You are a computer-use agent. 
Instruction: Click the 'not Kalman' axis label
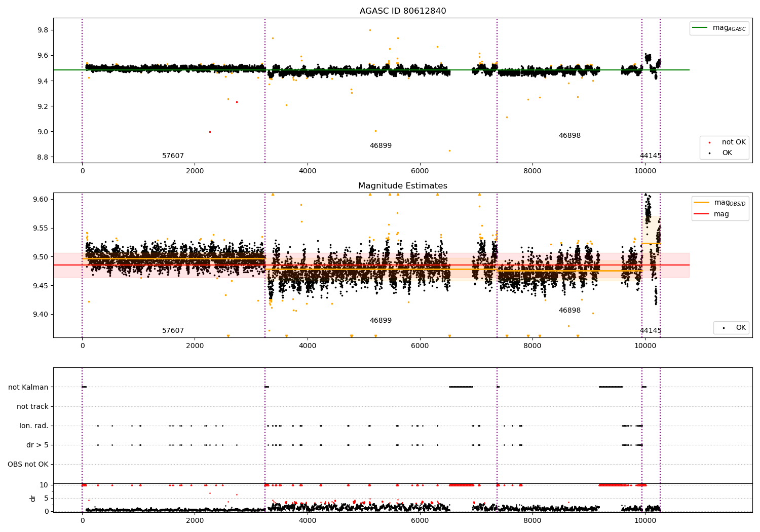point(28,387)
